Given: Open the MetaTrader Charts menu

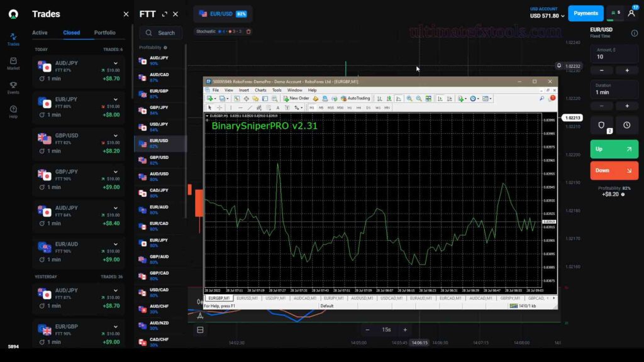Looking at the screenshot, I should pos(260,90).
